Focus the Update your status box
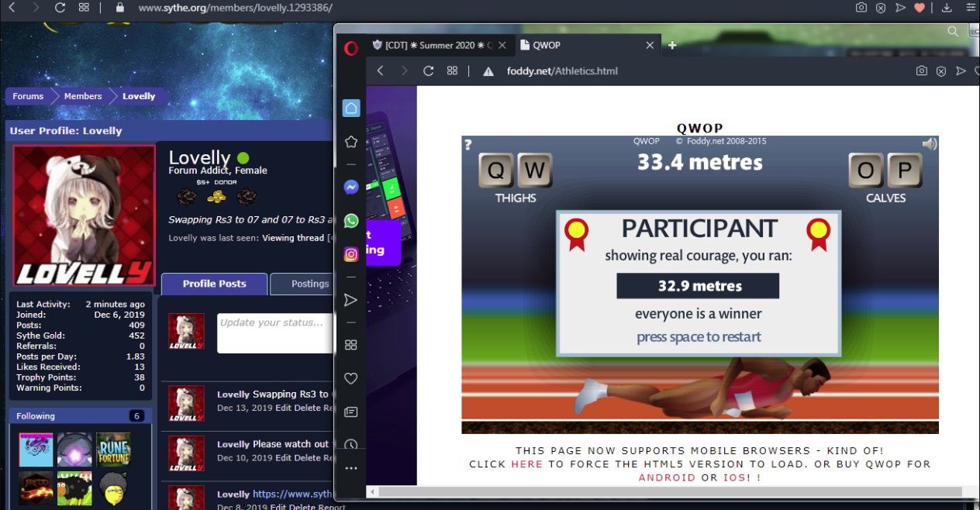 275,333
